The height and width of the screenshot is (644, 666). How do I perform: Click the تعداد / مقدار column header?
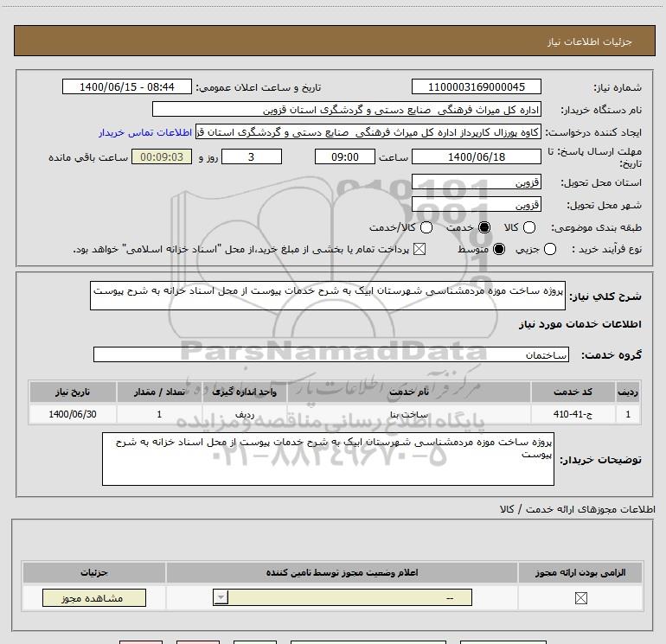[x=159, y=392]
